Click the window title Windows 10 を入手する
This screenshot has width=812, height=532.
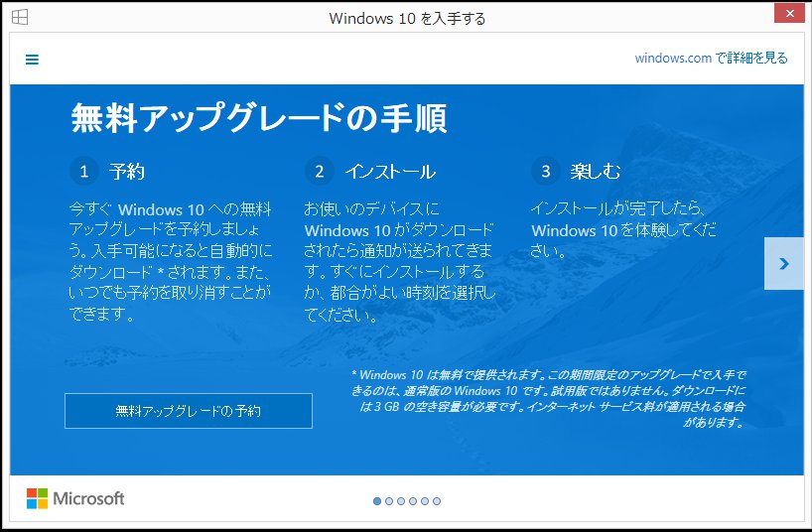coord(408,19)
